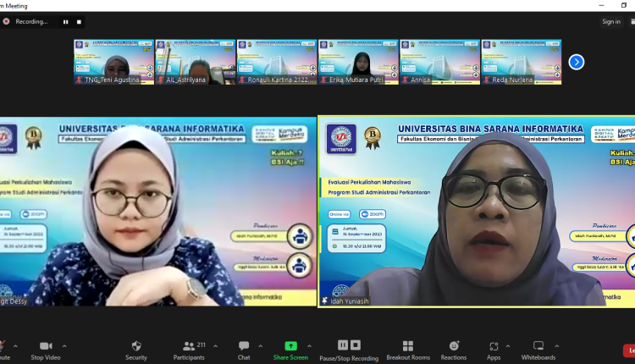Select TNG_Teni Agustina video thumbnail
The image size is (635, 364).
[113, 62]
